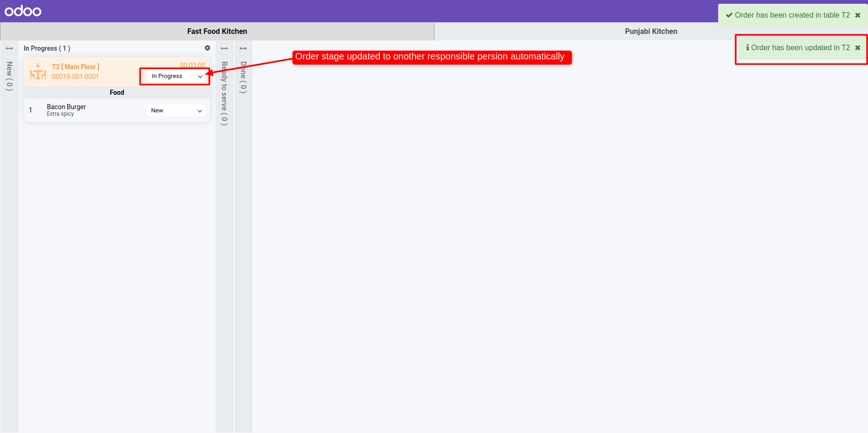Open Bacon Burger status dropdown showing New

176,111
